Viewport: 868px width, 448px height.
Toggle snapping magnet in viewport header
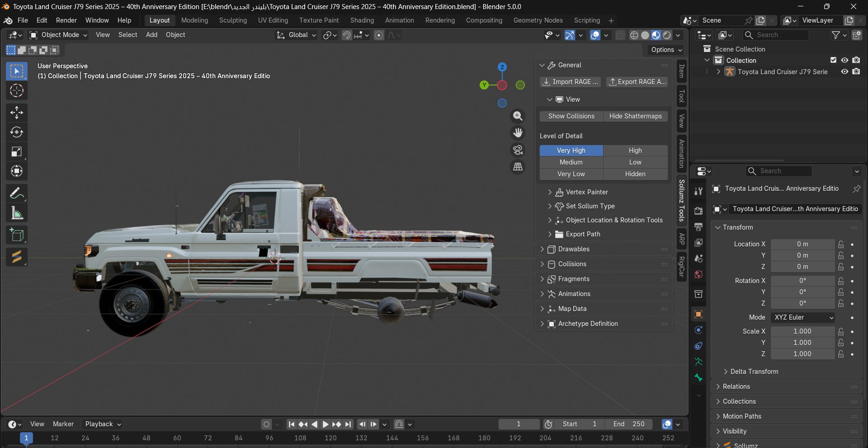[347, 35]
